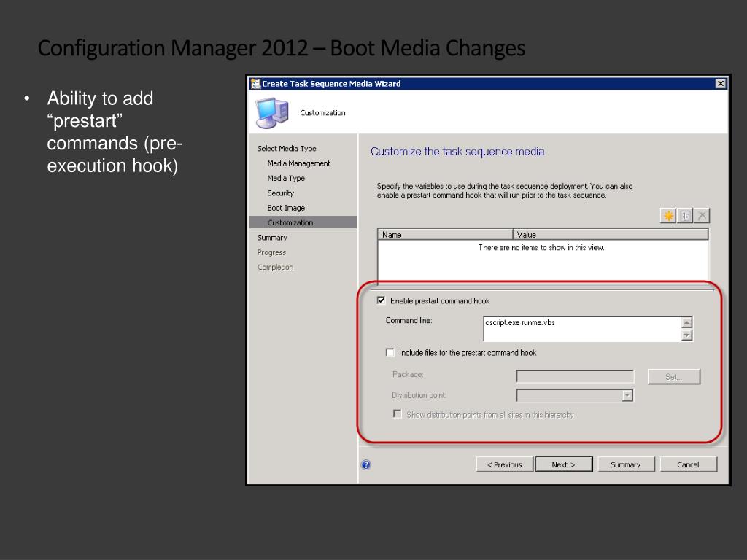
Task: Go to the Security step
Action: pyautogui.click(x=281, y=192)
